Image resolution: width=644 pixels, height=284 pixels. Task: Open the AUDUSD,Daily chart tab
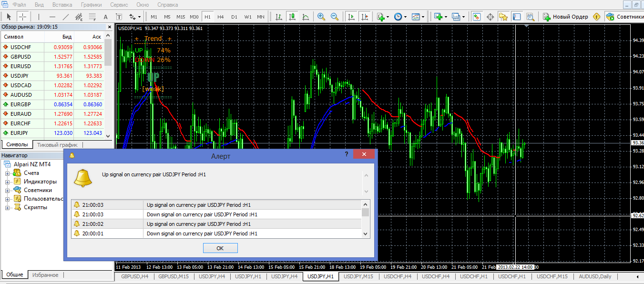pos(595,276)
